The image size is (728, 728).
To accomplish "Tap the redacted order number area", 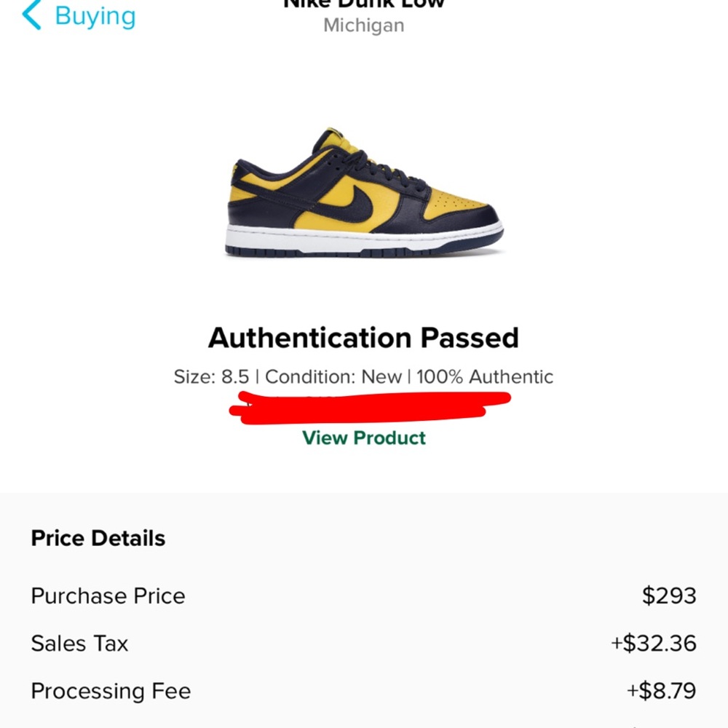I will (x=363, y=405).
